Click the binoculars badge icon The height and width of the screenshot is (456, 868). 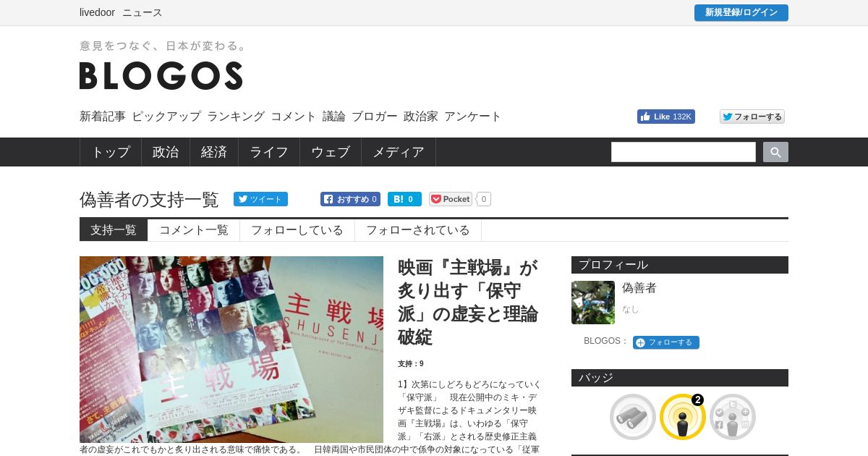[633, 417]
